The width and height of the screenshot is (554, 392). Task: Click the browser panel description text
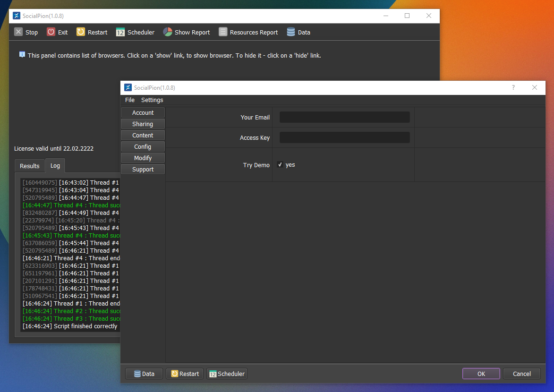coord(174,56)
